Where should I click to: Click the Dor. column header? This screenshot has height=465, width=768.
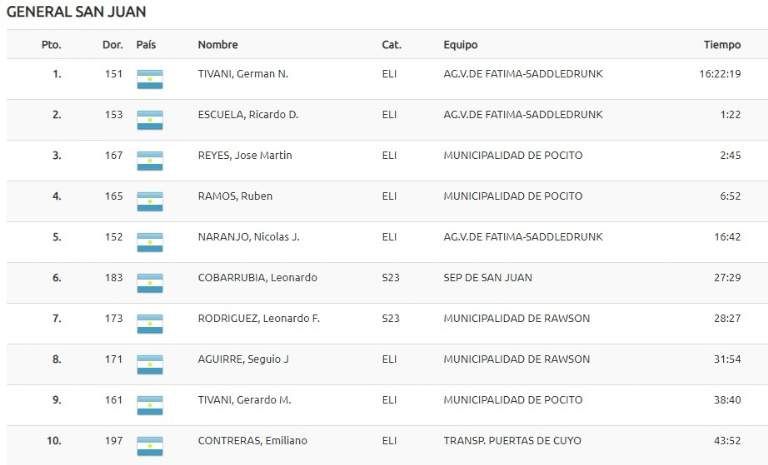[112, 45]
